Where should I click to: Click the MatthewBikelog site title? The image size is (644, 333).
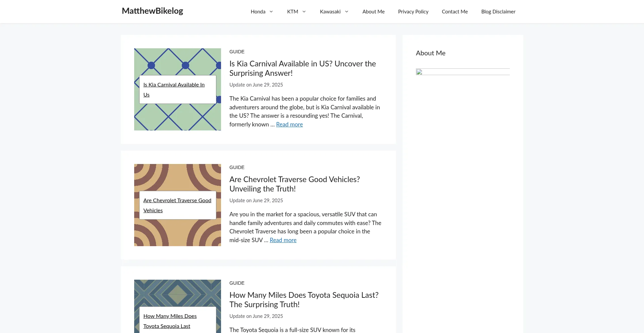click(152, 11)
